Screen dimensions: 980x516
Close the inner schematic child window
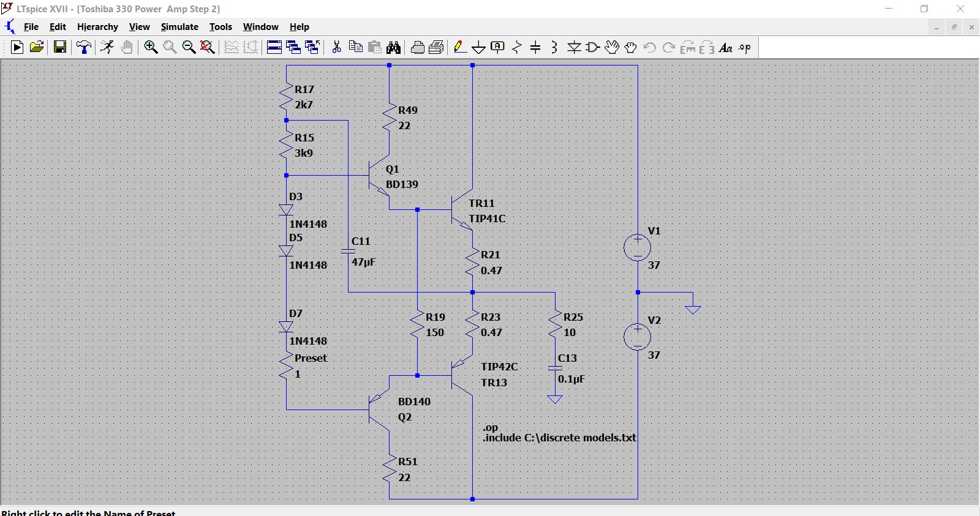(971, 27)
